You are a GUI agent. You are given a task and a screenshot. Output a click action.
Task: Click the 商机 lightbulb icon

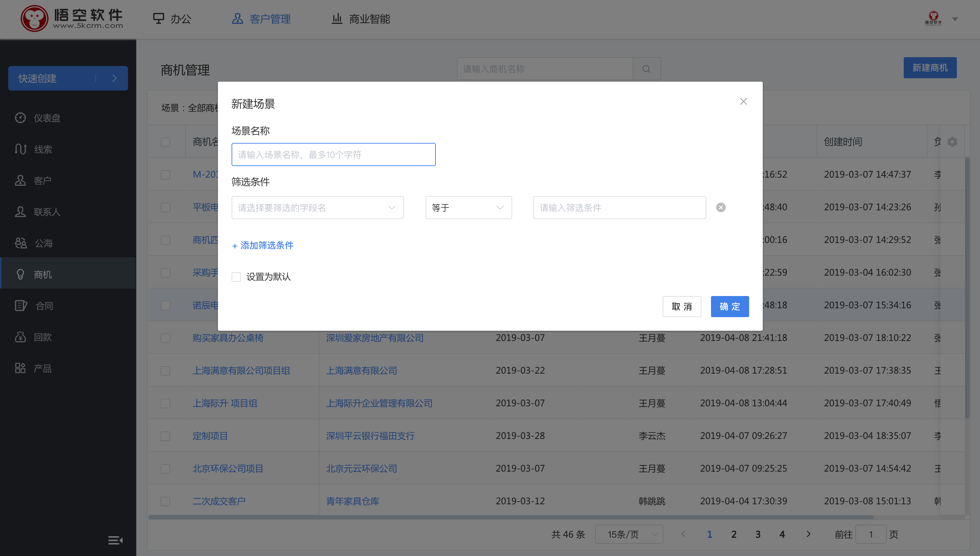pyautogui.click(x=20, y=274)
